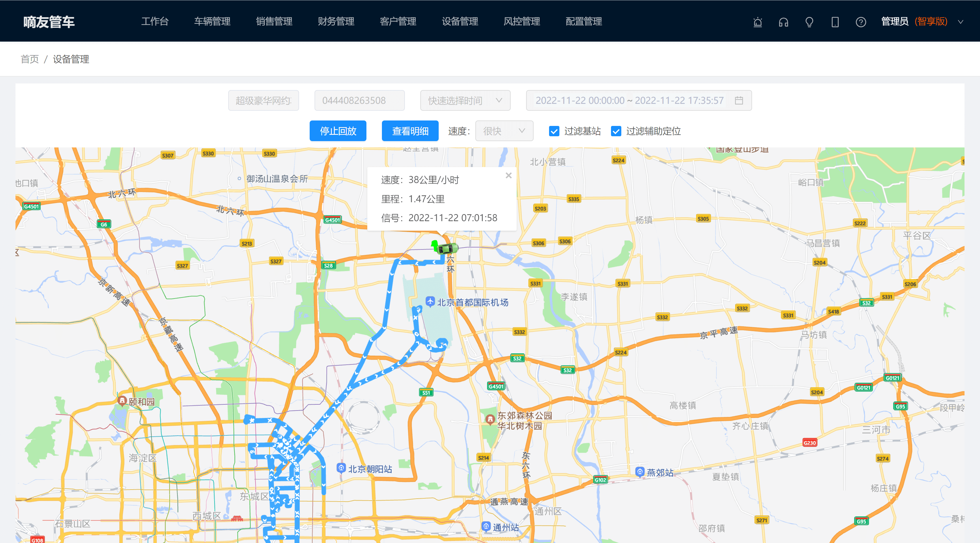Open the playback speed 很快 dropdown
Screen dimensions: 980x543
(x=504, y=131)
